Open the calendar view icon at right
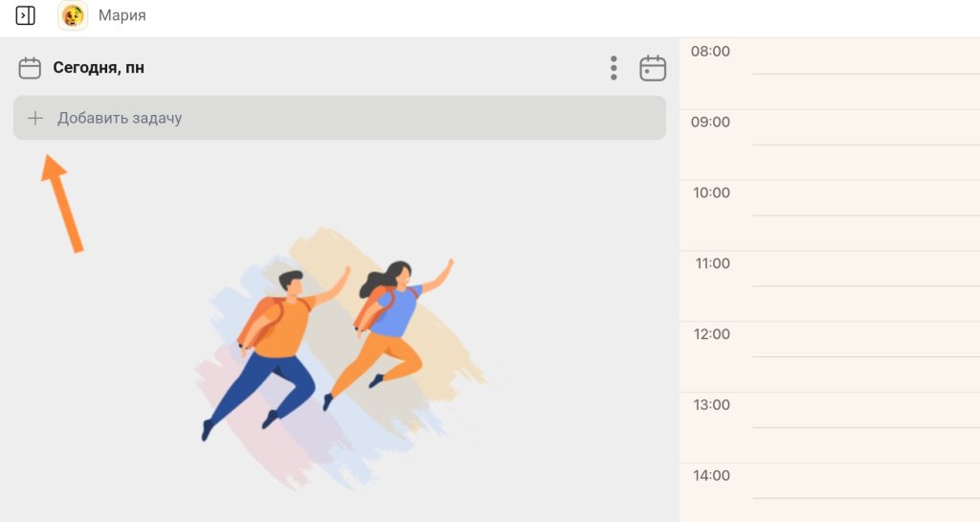Viewport: 980px width, 522px height. click(653, 68)
